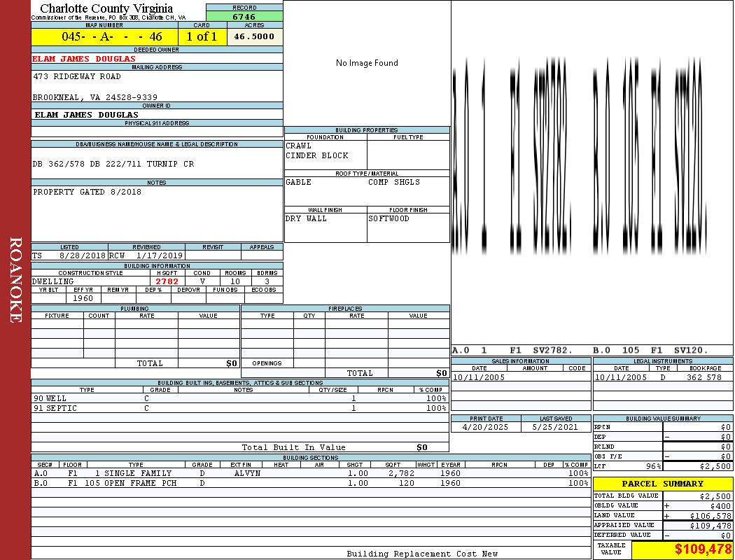The image size is (735, 560).
Task: Click the red taxable value $109,478
Action: click(x=703, y=549)
